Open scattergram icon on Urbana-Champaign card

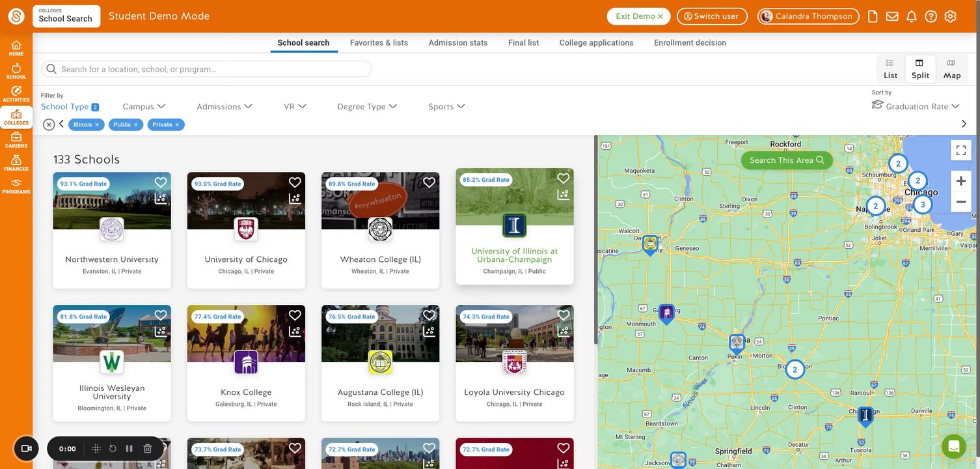pos(564,194)
